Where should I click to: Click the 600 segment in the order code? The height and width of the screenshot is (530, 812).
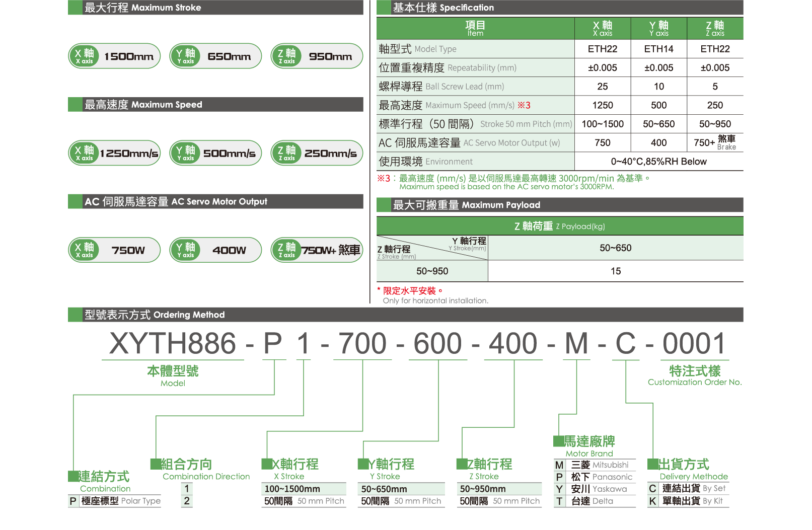pos(437,343)
